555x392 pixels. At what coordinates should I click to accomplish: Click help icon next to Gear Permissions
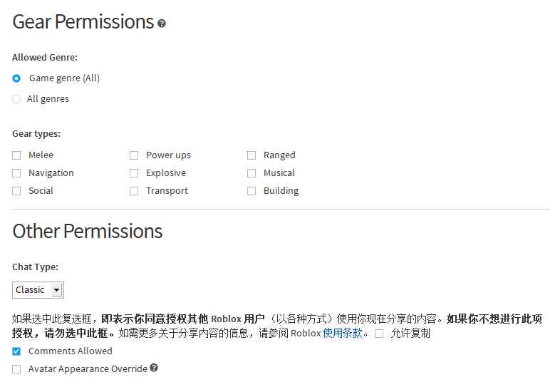click(162, 24)
